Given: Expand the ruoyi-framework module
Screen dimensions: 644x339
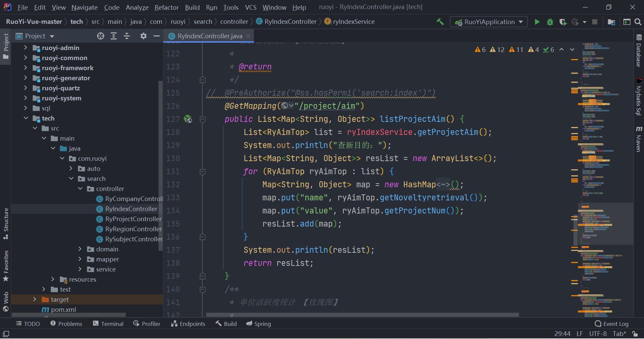Looking at the screenshot, I should coord(25,68).
